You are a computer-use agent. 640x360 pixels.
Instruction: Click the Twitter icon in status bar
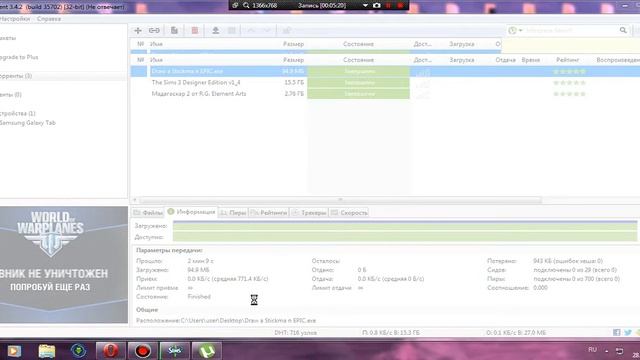628,333
